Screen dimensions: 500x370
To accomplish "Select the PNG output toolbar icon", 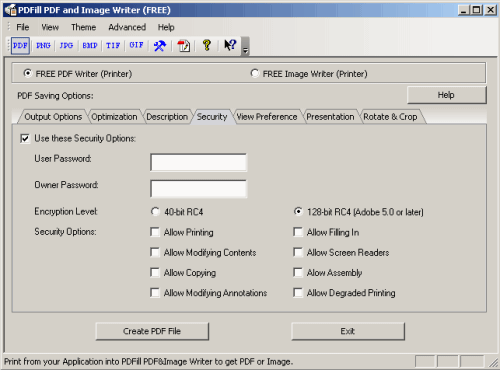I will (x=43, y=45).
